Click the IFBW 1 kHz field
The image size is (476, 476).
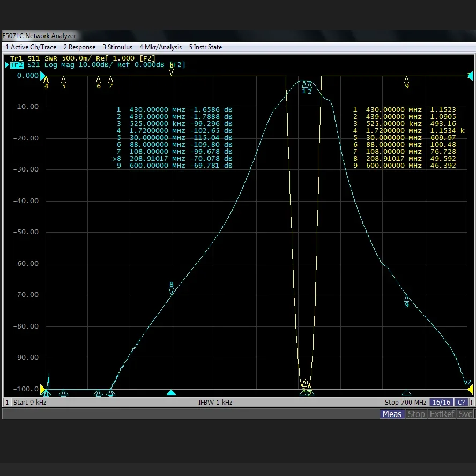215,402
